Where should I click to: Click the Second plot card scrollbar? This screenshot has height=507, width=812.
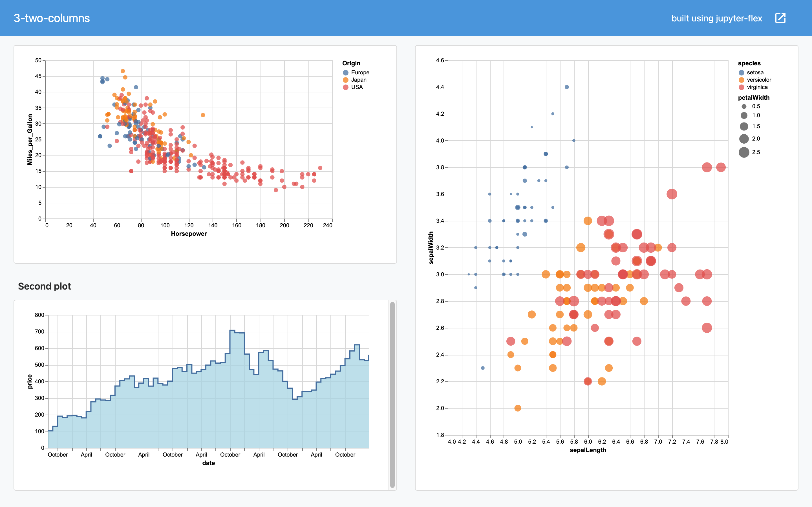coord(392,395)
